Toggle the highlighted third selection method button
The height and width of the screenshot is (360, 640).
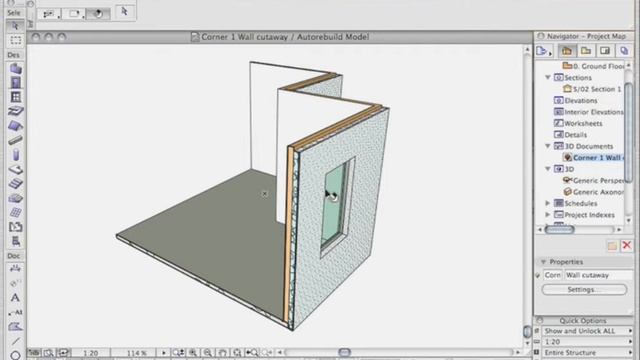click(98, 14)
